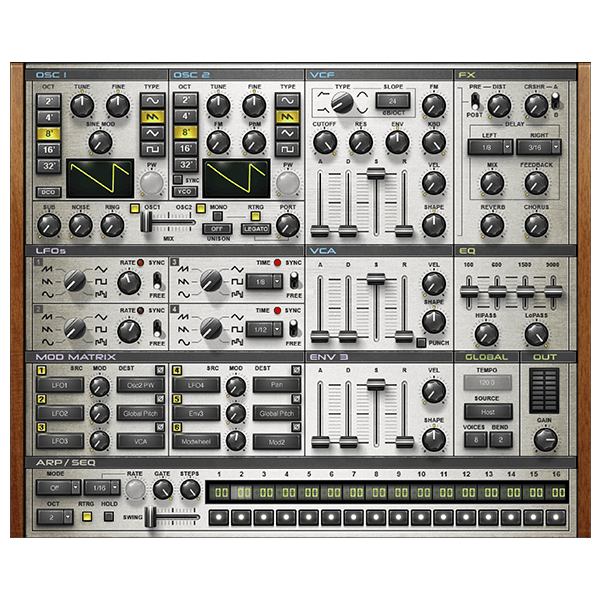Select 16' octave in OSC 1
Image resolution: width=600 pixels, height=600 pixels.
click(x=49, y=150)
